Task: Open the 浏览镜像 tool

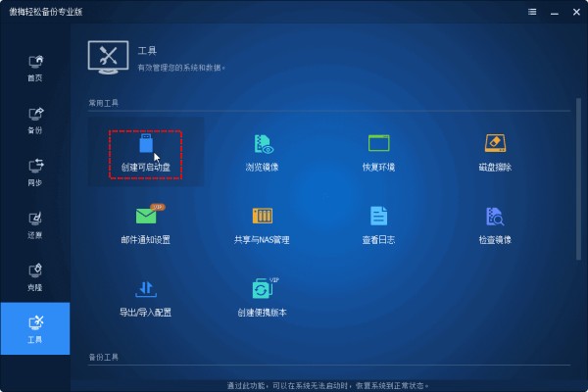Action: point(262,153)
